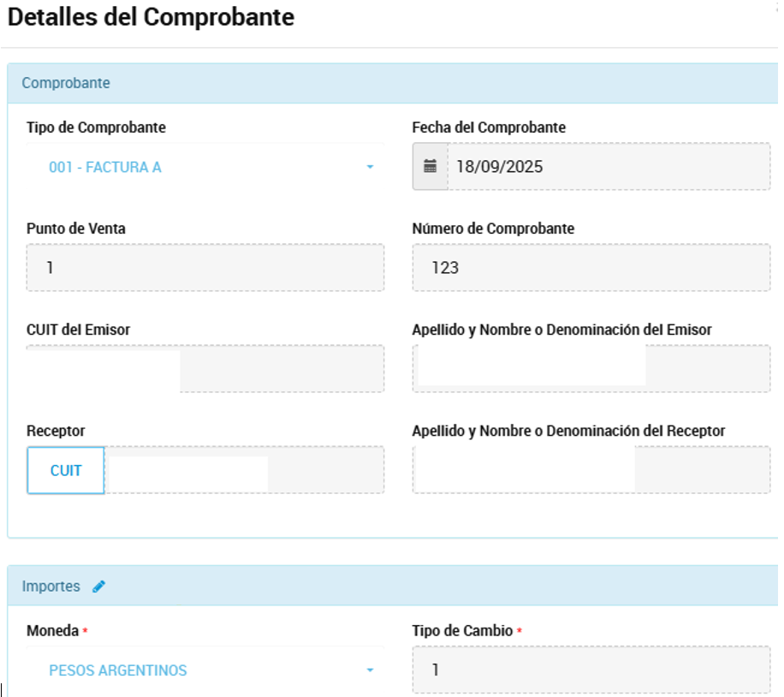Click the Receptor CUIT number input
Image resolution: width=784 pixels, height=697 pixels.
pos(244,470)
